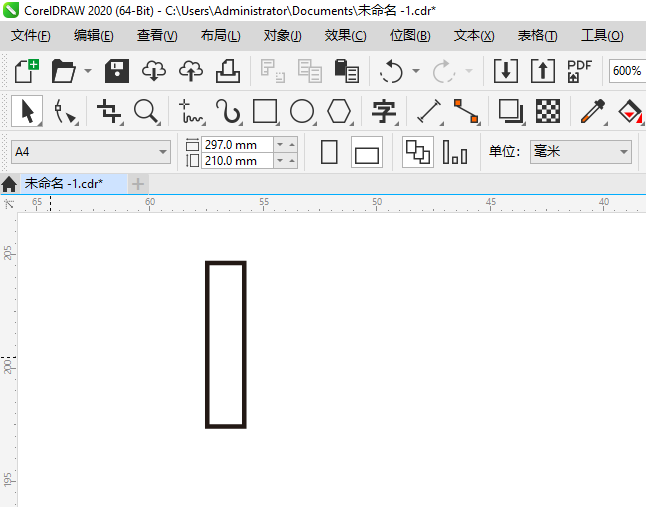The height and width of the screenshot is (507, 646).
Task: Go to the Home welcome screen
Action: [9, 184]
